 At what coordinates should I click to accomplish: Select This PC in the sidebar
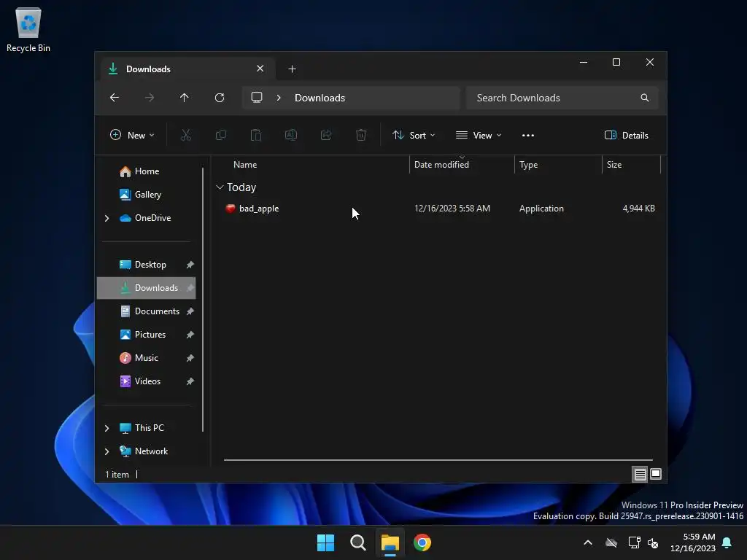[x=149, y=428]
